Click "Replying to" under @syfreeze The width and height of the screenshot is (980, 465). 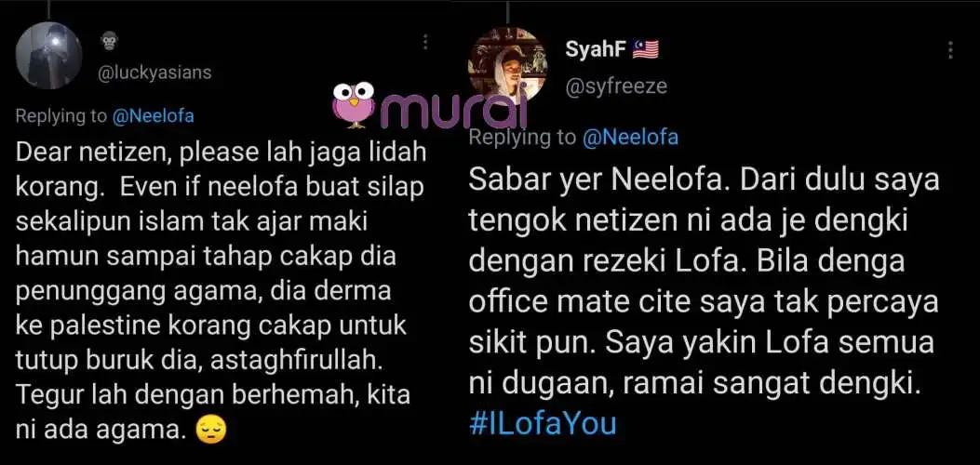tap(523, 138)
